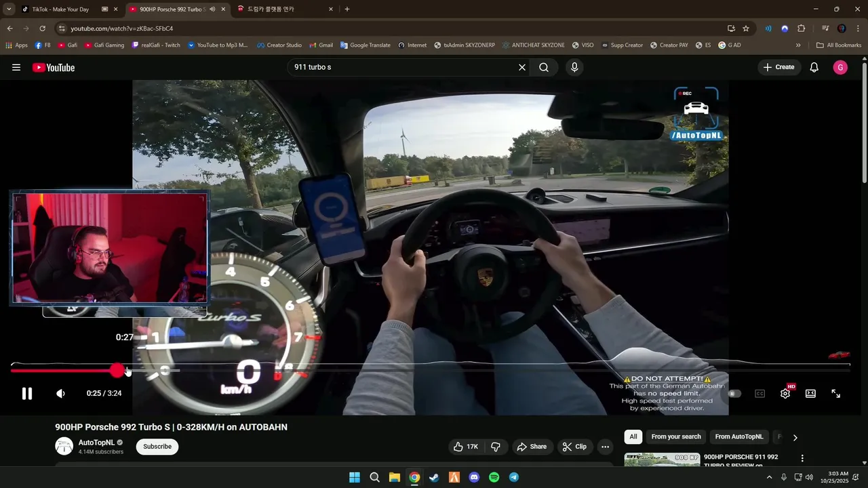Start voice search with the microphone
This screenshot has height=488, width=868.
(574, 68)
